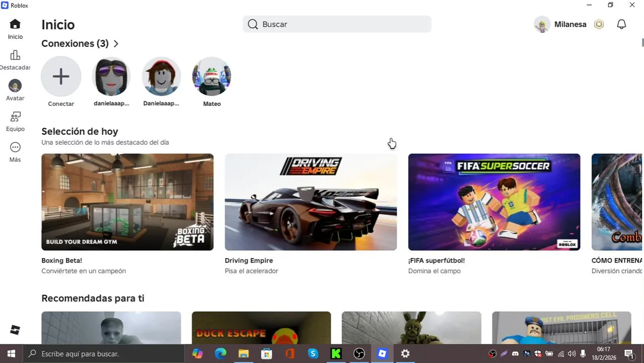Open first danielaaap... connection avatar
Image resolution: width=644 pixels, height=363 pixels.
click(111, 76)
